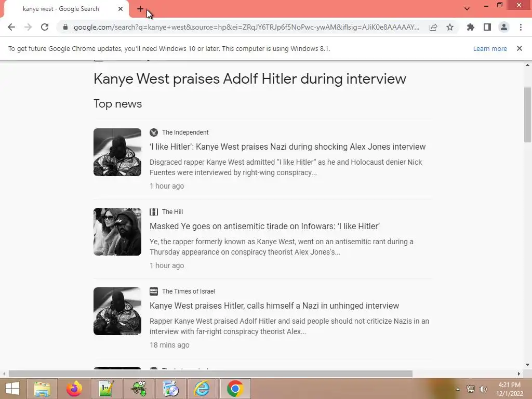The width and height of the screenshot is (532, 399).
Task: Open File Explorer from the taskbar
Action: [x=42, y=389]
